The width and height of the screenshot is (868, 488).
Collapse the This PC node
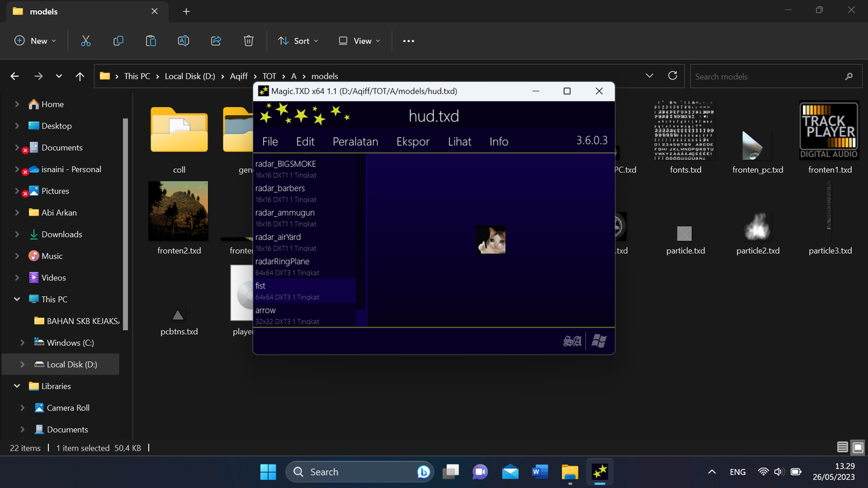17,300
